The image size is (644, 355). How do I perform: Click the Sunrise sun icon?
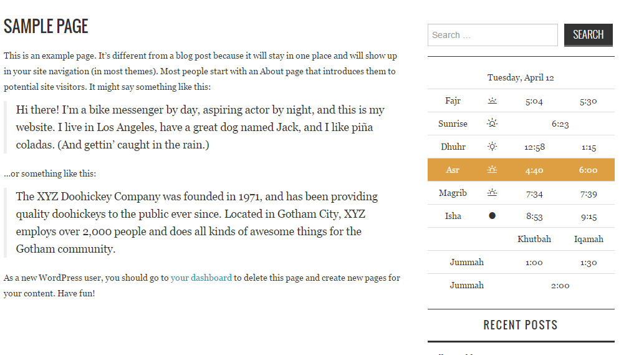pos(492,124)
